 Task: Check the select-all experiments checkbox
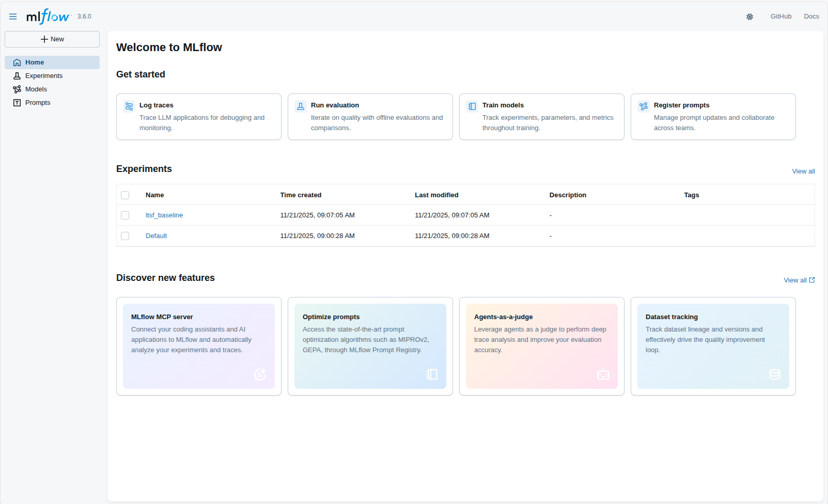[125, 195]
